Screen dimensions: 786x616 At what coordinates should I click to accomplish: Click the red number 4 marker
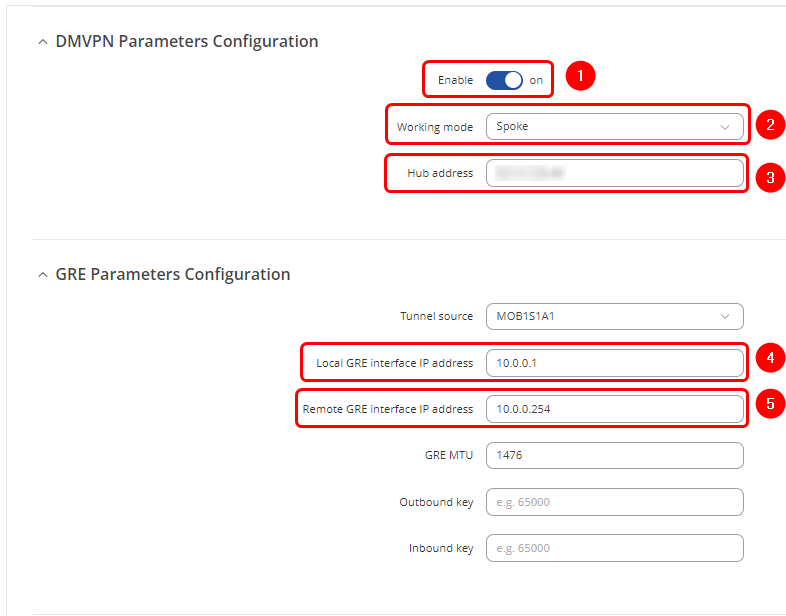[770, 357]
